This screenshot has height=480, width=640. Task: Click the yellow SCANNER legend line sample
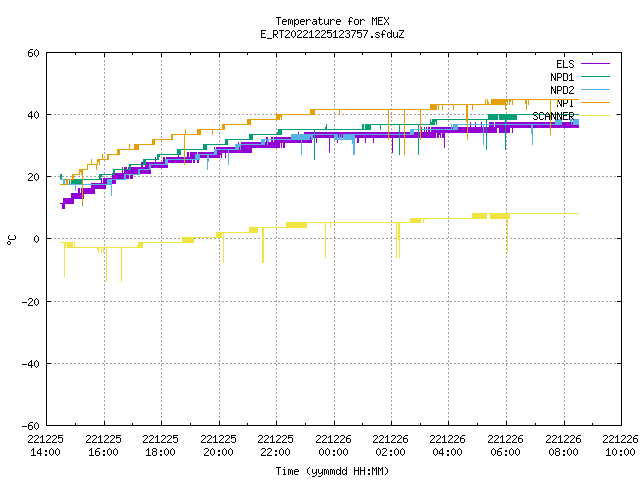595,116
